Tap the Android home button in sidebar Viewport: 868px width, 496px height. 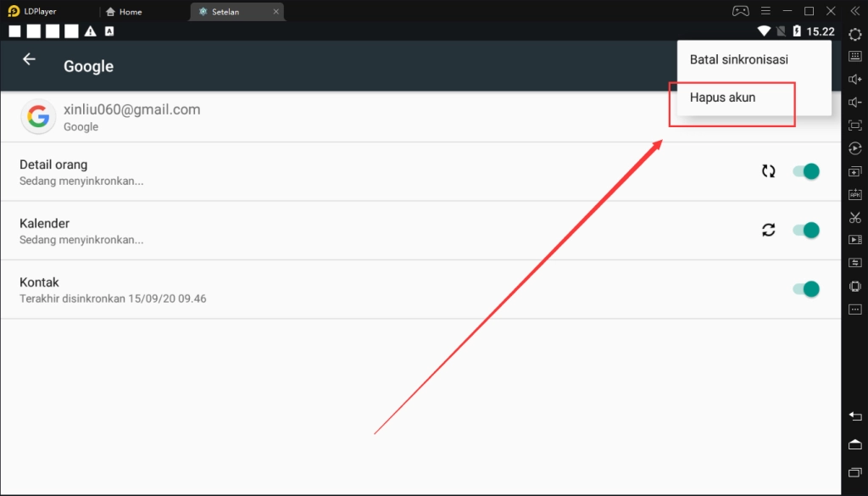point(854,444)
